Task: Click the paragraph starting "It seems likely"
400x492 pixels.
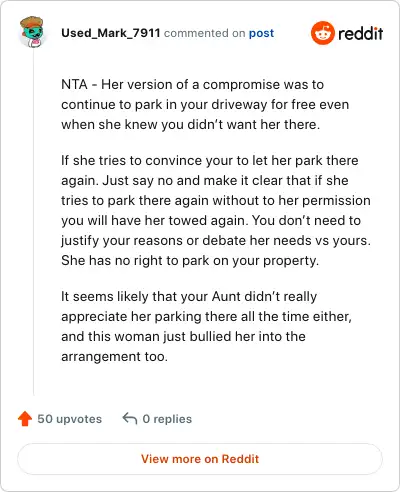Action: [206, 326]
